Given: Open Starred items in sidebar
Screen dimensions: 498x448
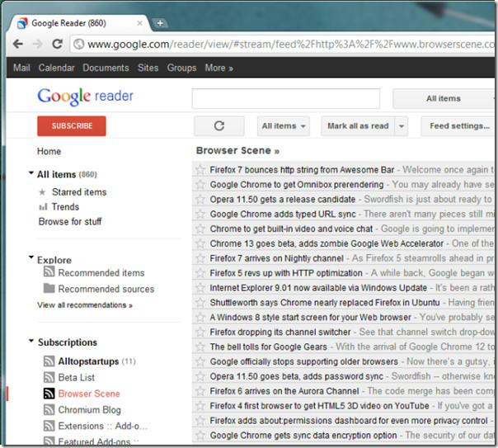Looking at the screenshot, I should coord(79,192).
